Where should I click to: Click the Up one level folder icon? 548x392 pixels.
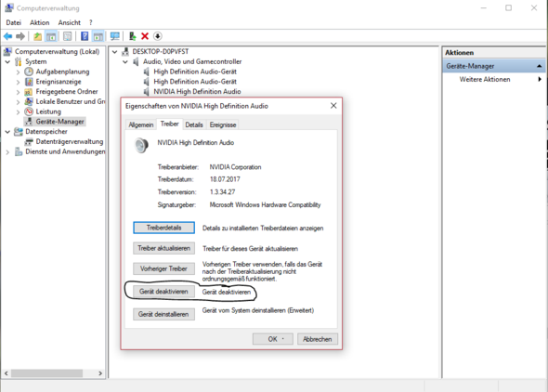click(37, 36)
